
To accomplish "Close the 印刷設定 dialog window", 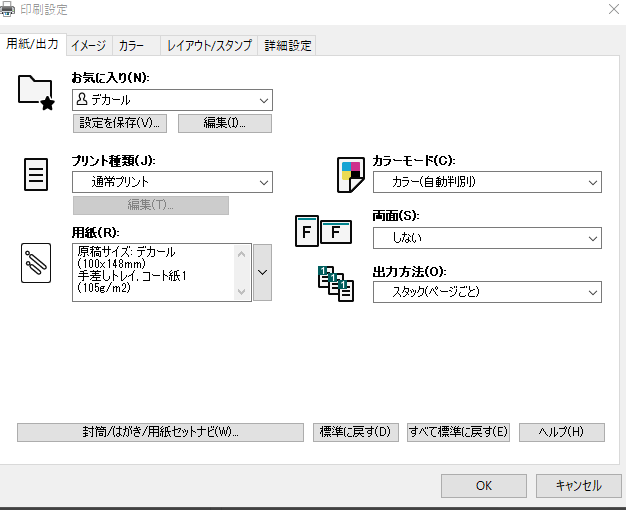I will point(614,9).
